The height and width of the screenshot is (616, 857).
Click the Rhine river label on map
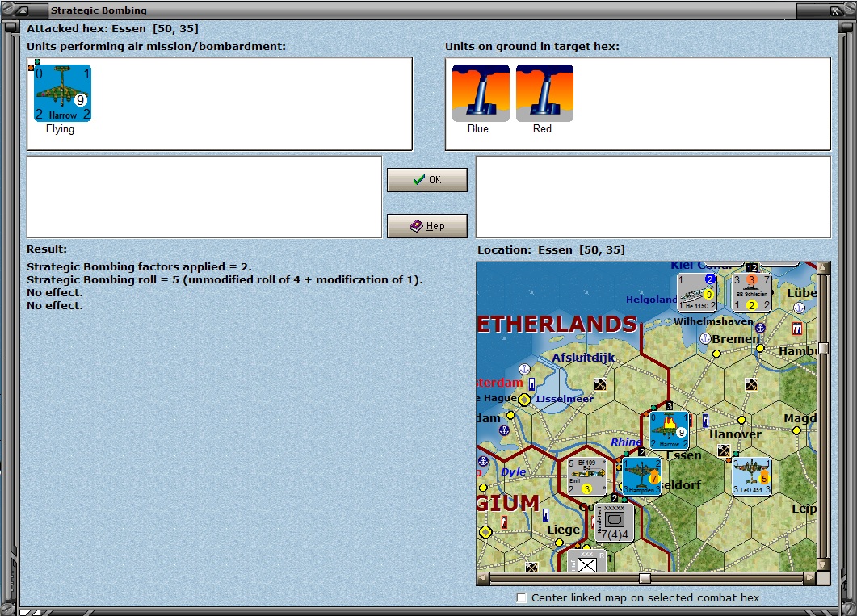coord(626,442)
